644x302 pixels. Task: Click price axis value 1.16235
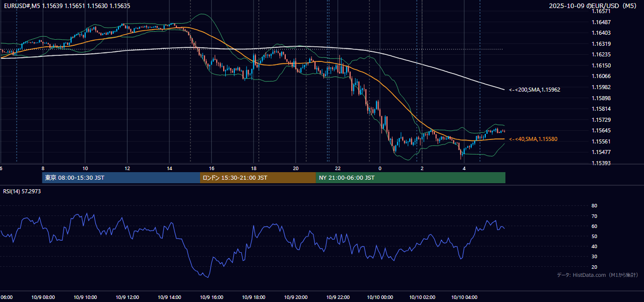point(601,54)
